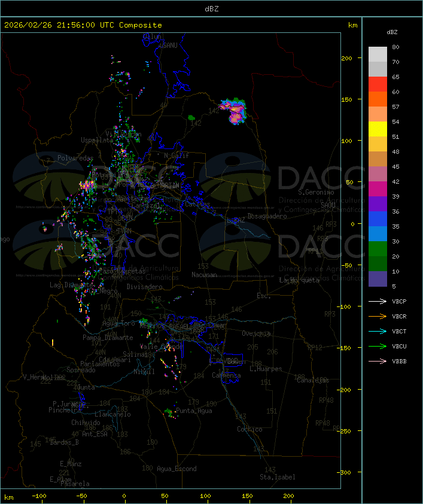Click the pink VBBB arrow icon
Viewport: 423px width, 504px height.
coord(378,361)
